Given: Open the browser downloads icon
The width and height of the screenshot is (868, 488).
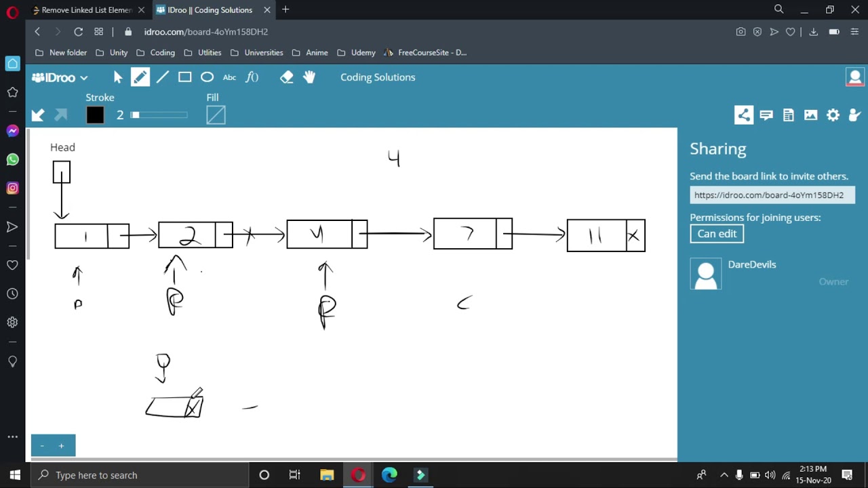Looking at the screenshot, I should point(814,32).
